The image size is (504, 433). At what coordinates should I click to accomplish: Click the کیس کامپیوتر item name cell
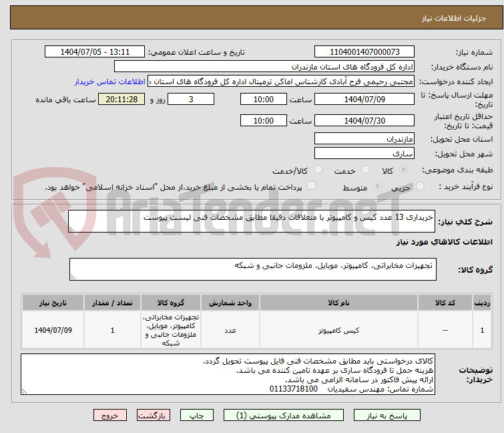tap(338, 330)
